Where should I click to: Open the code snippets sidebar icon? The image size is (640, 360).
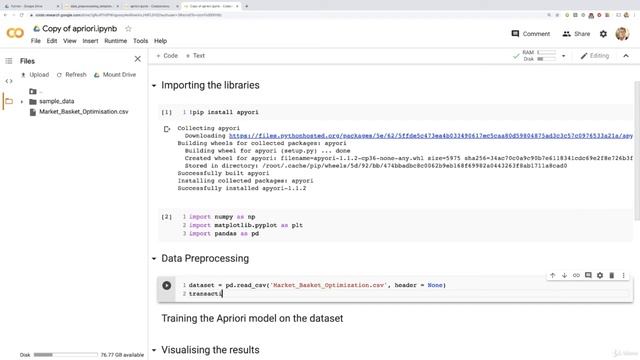(x=9, y=81)
